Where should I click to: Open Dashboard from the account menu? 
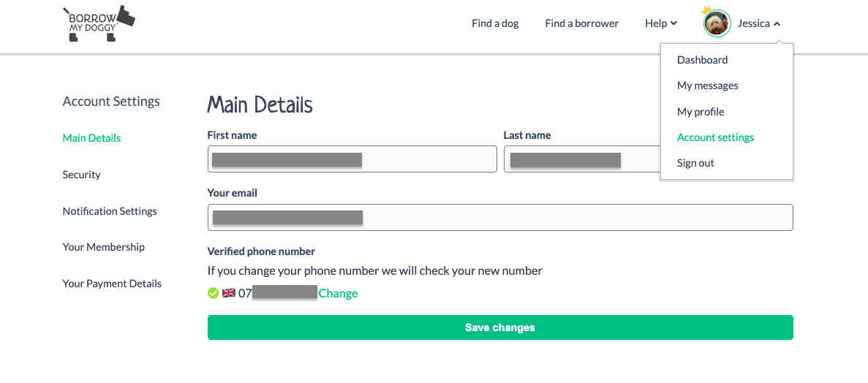[702, 60]
